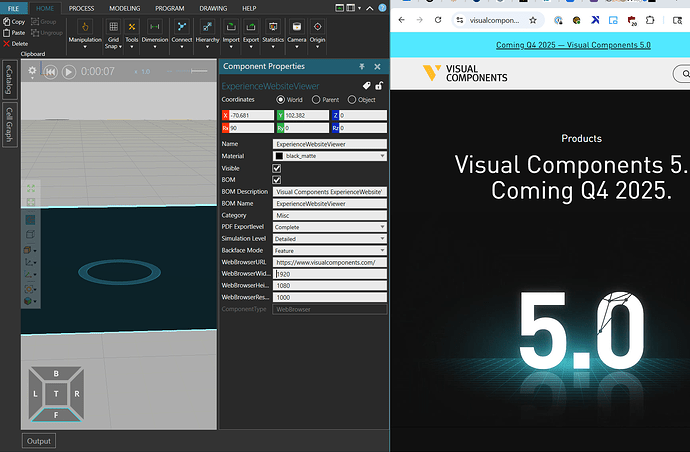
Task: Click the Copy icon in the Clipboard group
Action: point(7,21)
